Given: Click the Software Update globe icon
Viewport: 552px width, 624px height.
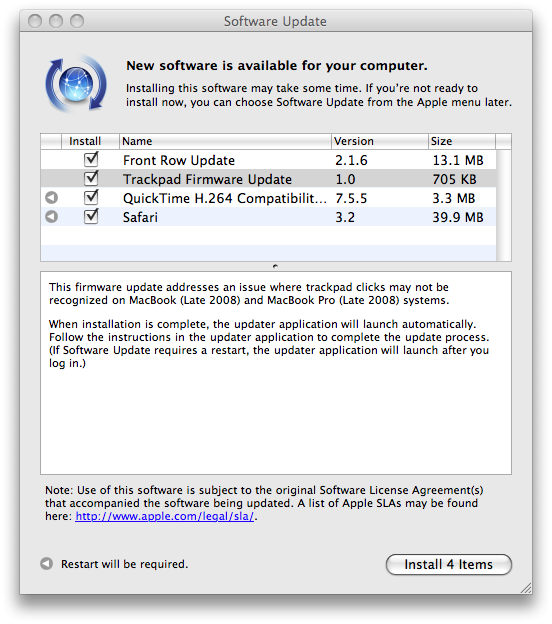Looking at the screenshot, I should click(76, 84).
